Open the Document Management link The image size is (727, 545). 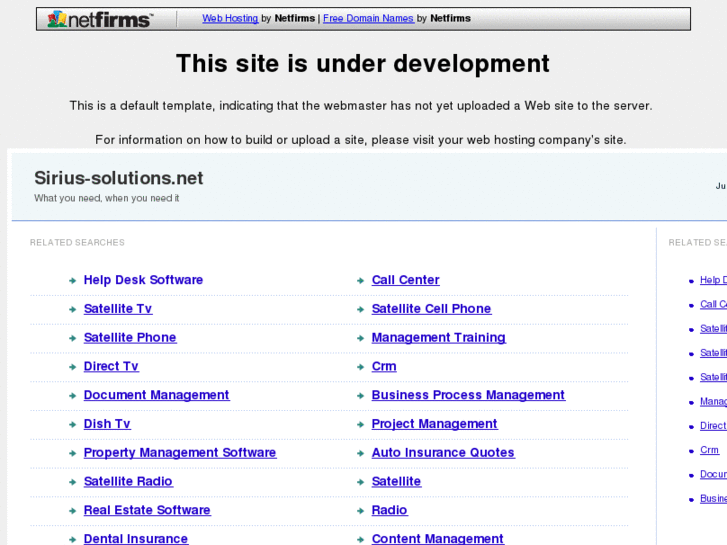[156, 395]
